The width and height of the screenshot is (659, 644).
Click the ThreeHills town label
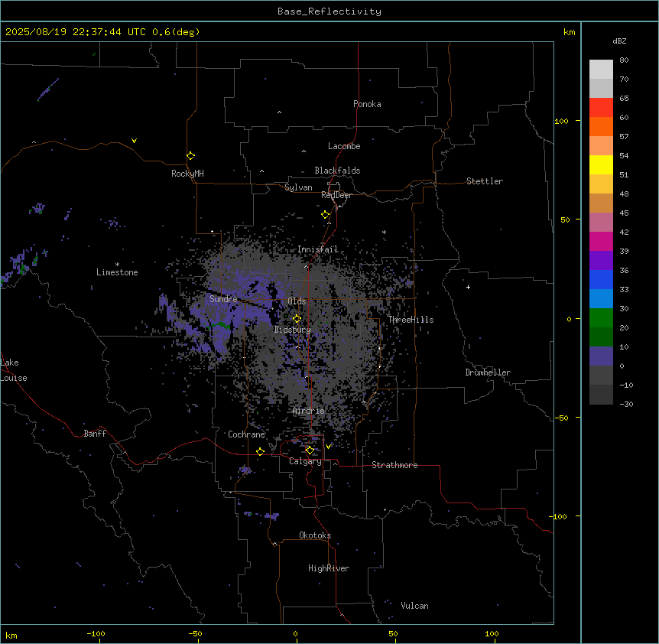(411, 320)
